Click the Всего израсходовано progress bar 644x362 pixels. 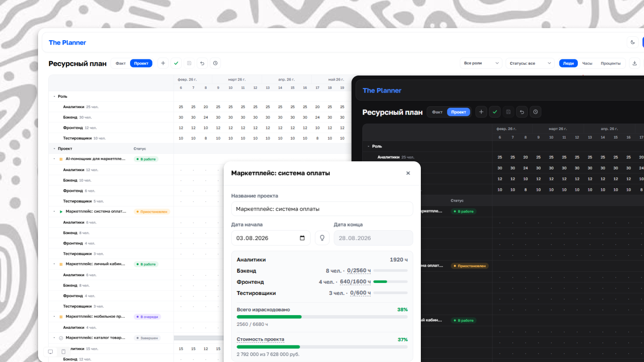(322, 317)
